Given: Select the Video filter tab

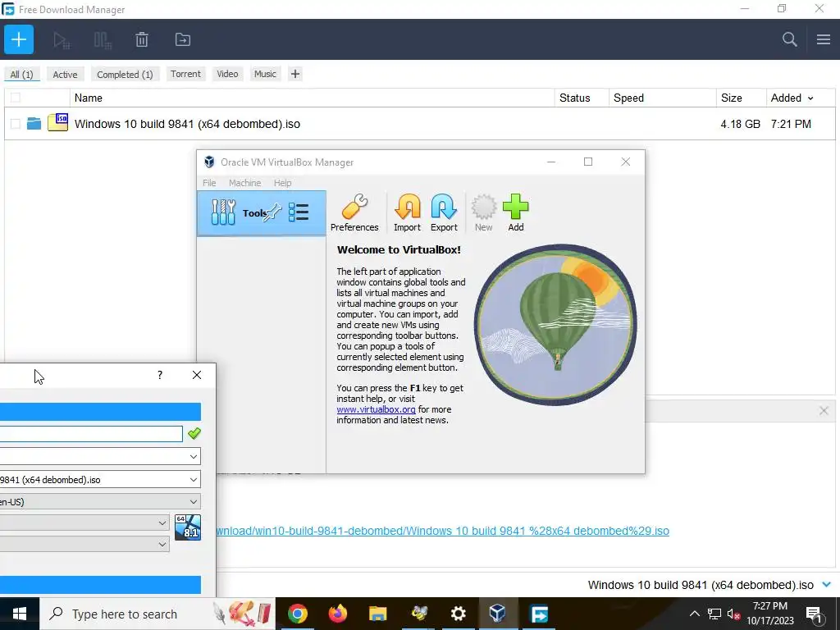Looking at the screenshot, I should pyautogui.click(x=227, y=74).
